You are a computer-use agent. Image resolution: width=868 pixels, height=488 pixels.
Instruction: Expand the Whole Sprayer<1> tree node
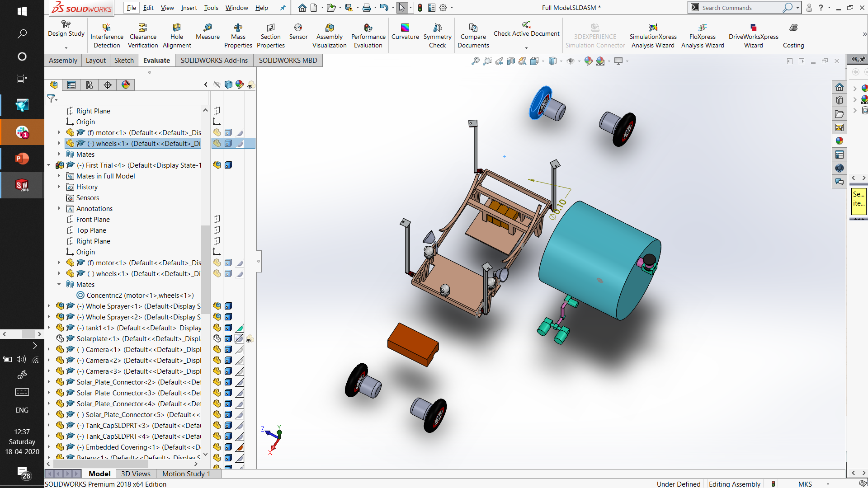pos(49,306)
